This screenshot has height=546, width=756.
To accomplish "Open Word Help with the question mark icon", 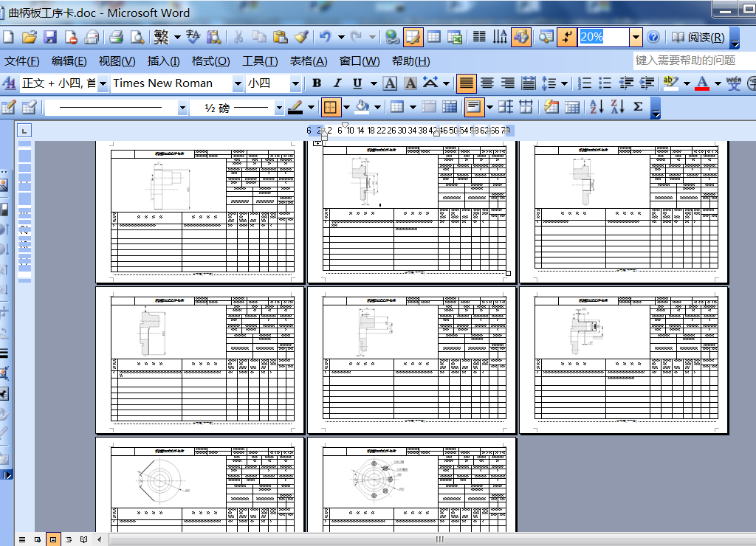I will coord(653,37).
